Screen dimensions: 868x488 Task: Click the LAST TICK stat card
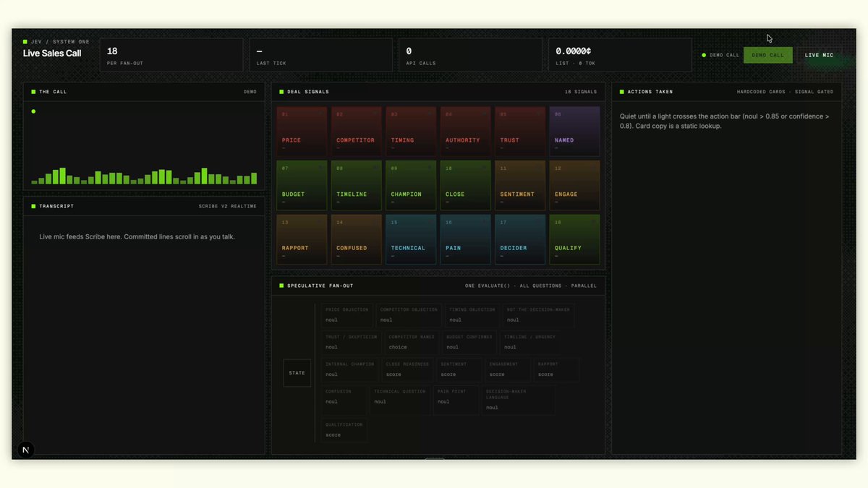tap(320, 55)
